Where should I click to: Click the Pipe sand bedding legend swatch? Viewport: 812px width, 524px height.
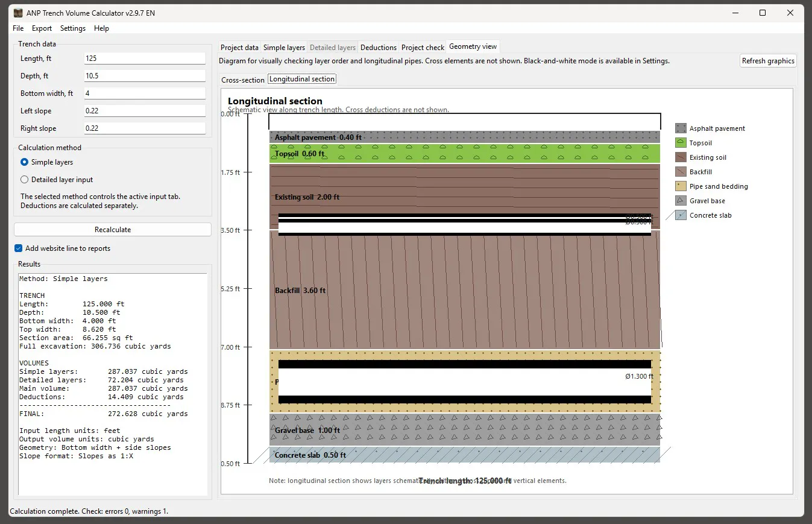(681, 186)
